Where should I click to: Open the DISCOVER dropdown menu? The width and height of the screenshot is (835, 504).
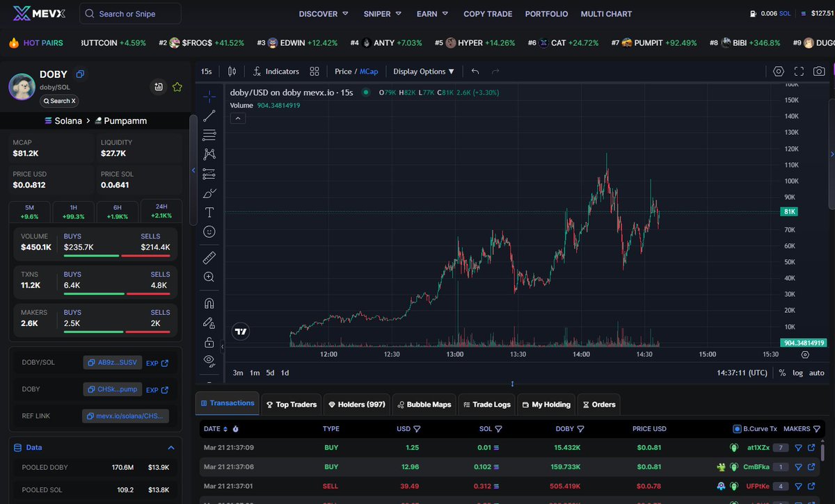(324, 14)
